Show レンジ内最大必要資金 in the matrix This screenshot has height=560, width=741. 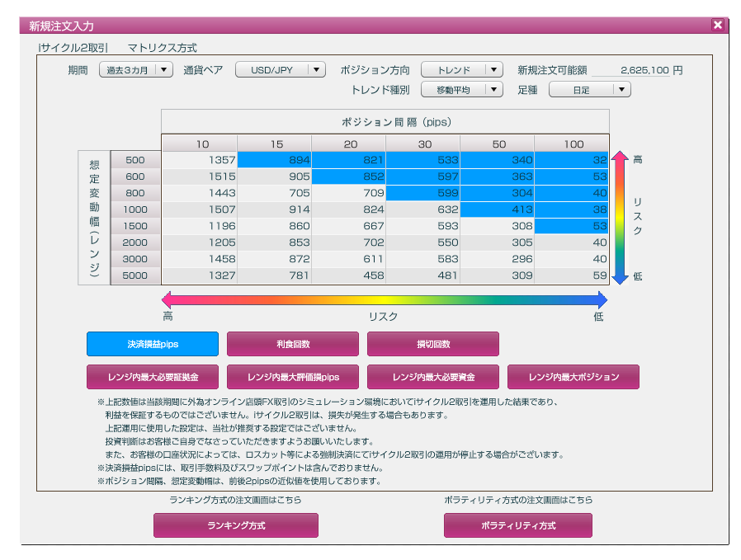tap(433, 376)
